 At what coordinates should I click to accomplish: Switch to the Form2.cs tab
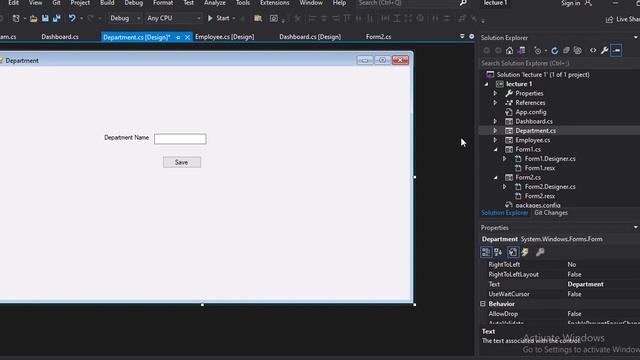378,37
